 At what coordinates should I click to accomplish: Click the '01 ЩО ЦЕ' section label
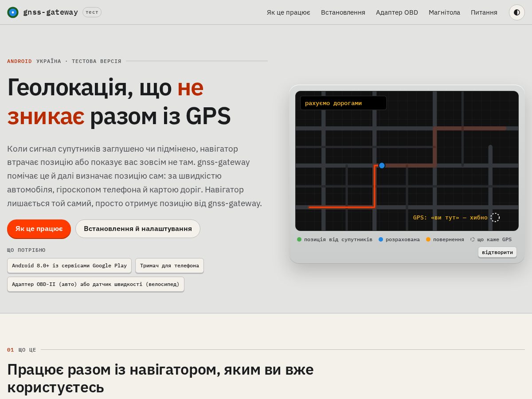pos(21,350)
